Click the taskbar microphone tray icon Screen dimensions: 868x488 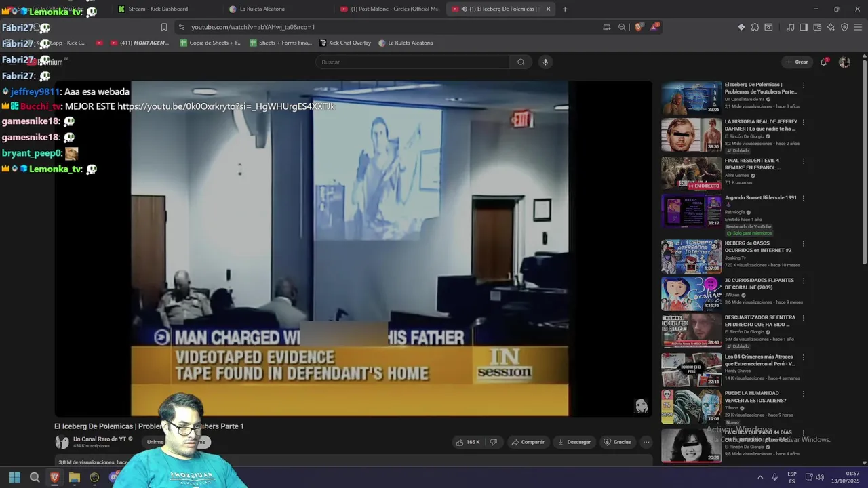774,477
